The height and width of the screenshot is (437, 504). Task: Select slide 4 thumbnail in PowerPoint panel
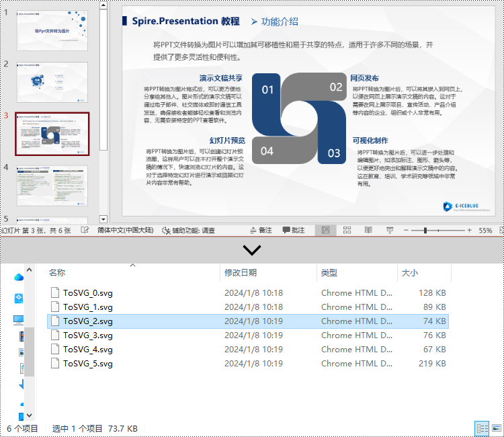pos(52,186)
